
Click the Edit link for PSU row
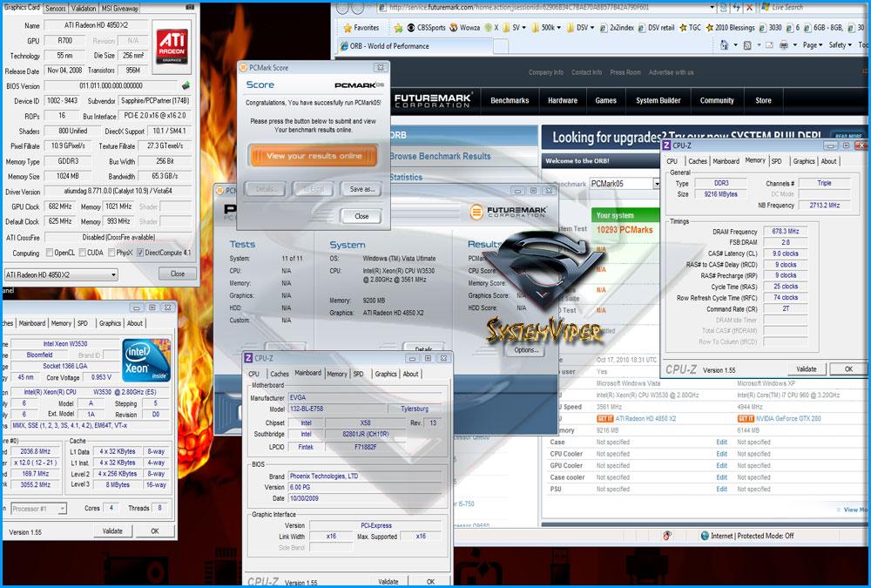[721, 489]
